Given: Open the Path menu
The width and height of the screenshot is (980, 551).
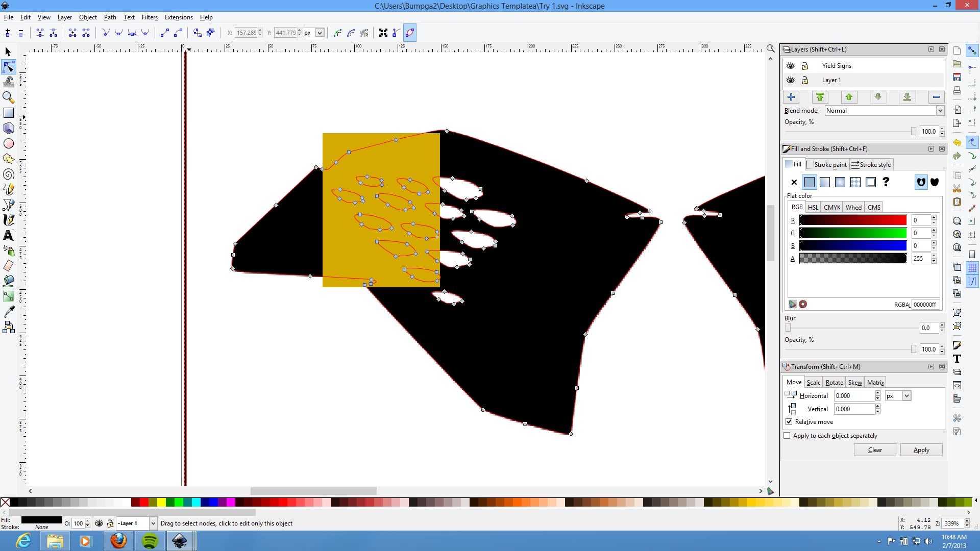Looking at the screenshot, I should pyautogui.click(x=110, y=17).
